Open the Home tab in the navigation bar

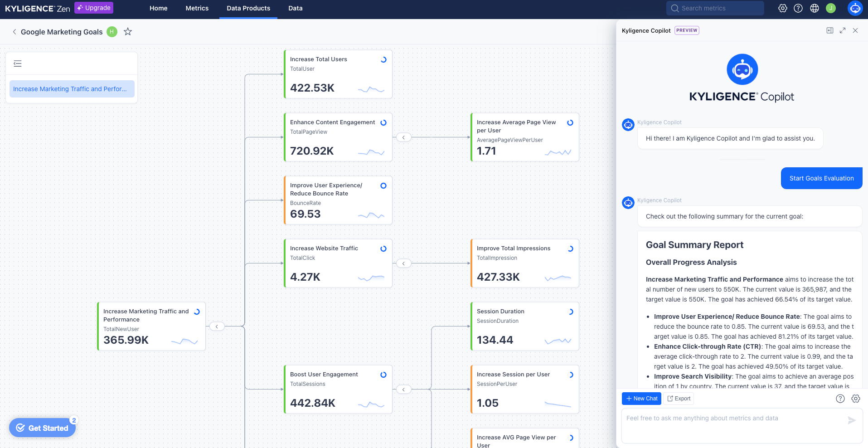[158, 8]
